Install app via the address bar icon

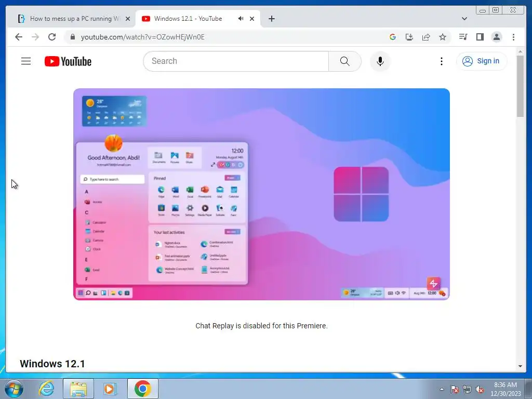[409, 37]
